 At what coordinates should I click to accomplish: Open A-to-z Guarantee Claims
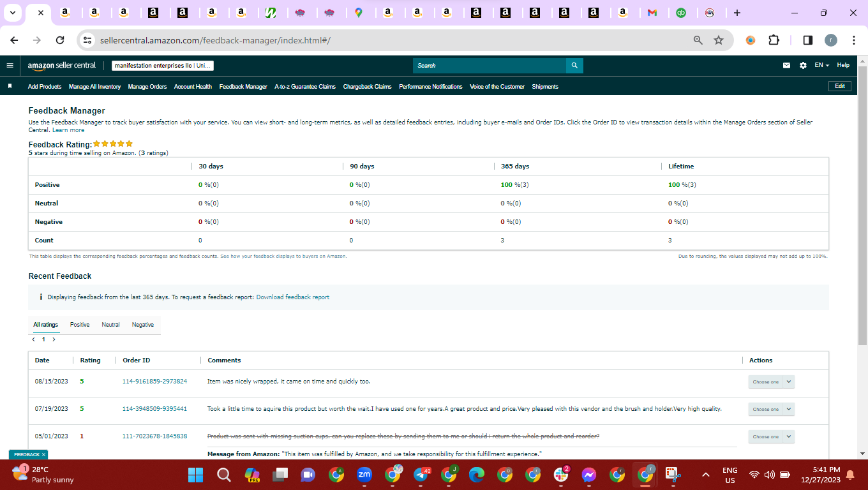(x=305, y=87)
